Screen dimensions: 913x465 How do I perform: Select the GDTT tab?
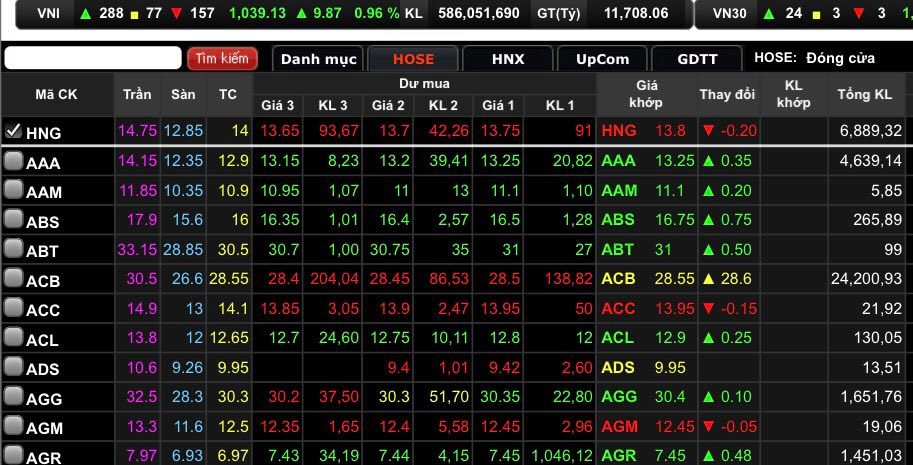pyautogui.click(x=697, y=59)
